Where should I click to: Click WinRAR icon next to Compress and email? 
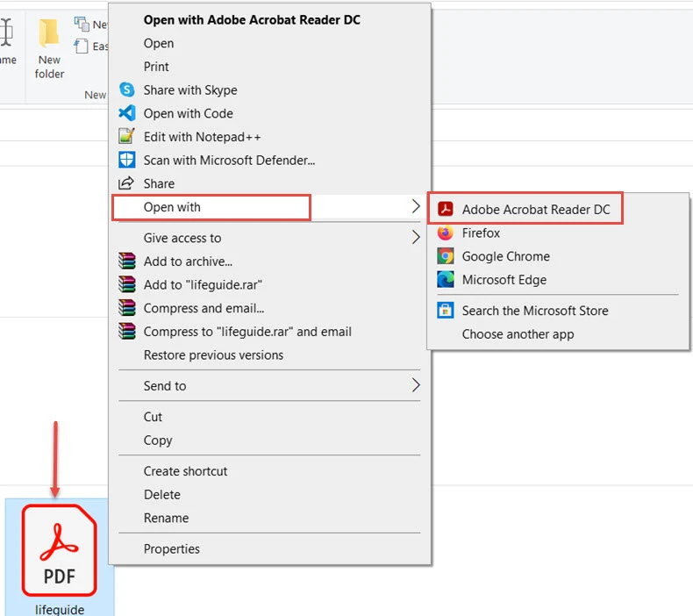click(x=127, y=308)
